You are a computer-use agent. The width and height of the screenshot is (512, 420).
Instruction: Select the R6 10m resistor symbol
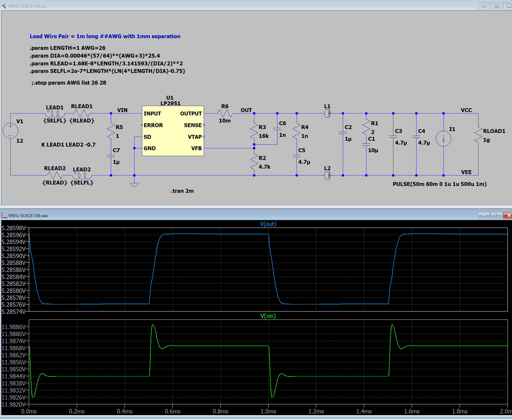point(225,113)
